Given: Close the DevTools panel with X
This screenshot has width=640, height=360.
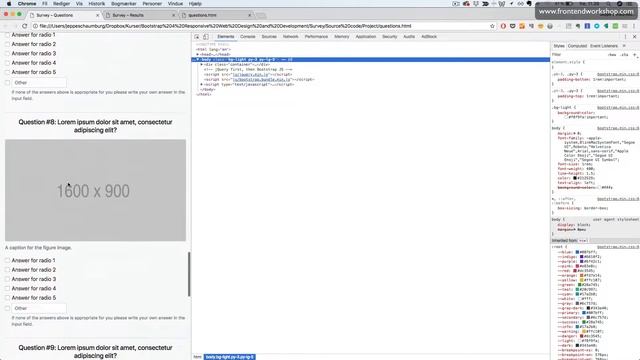Looking at the screenshot, I should [x=634, y=37].
